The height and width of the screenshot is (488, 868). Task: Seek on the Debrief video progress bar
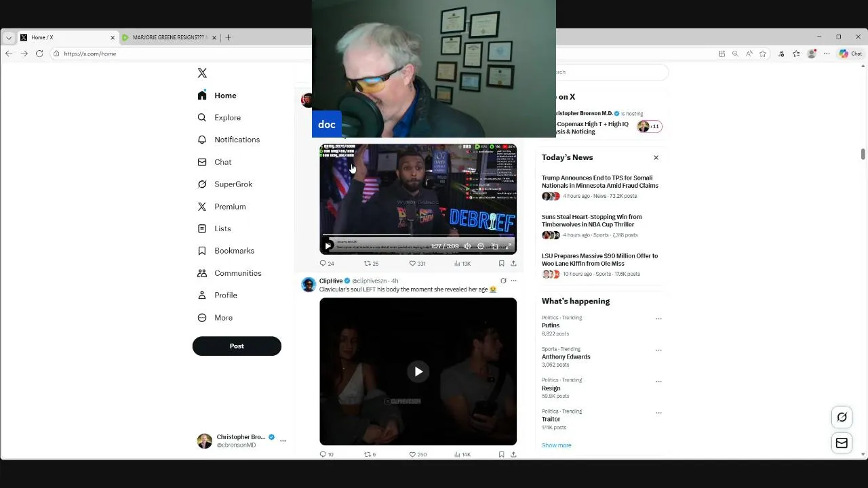coord(418,237)
